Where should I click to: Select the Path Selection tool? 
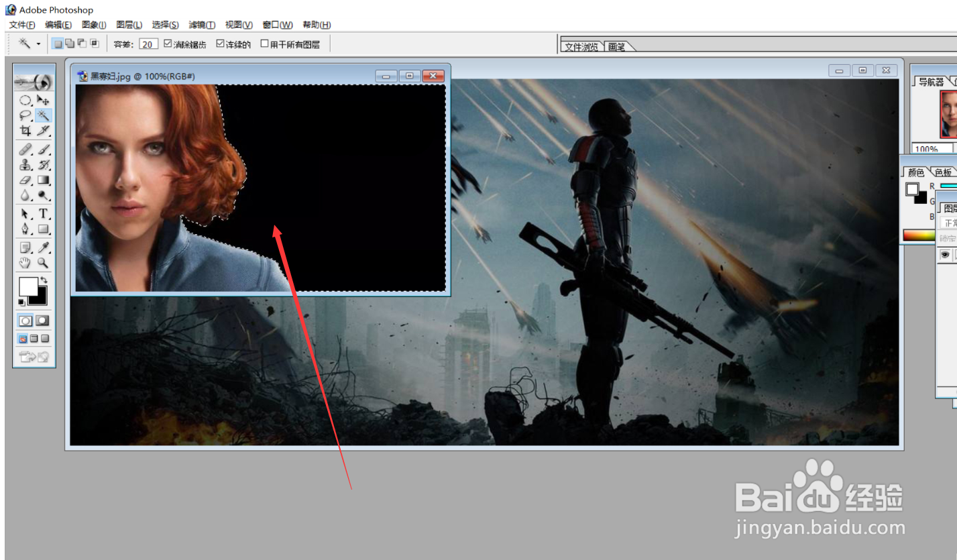coord(25,214)
